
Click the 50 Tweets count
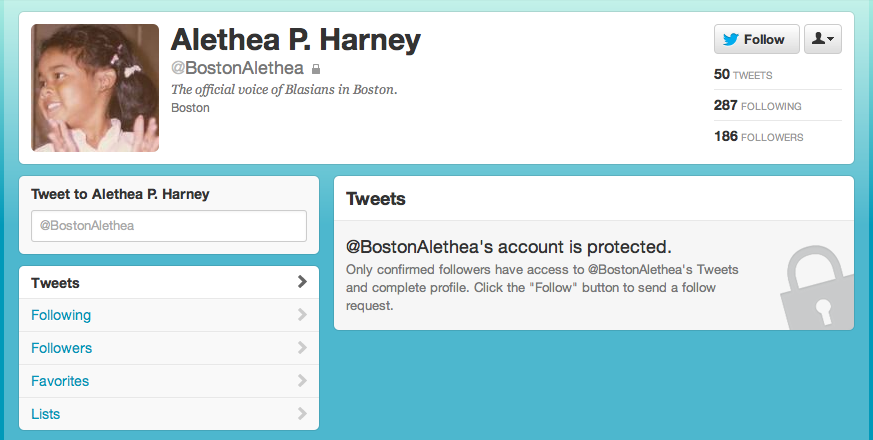coord(743,75)
